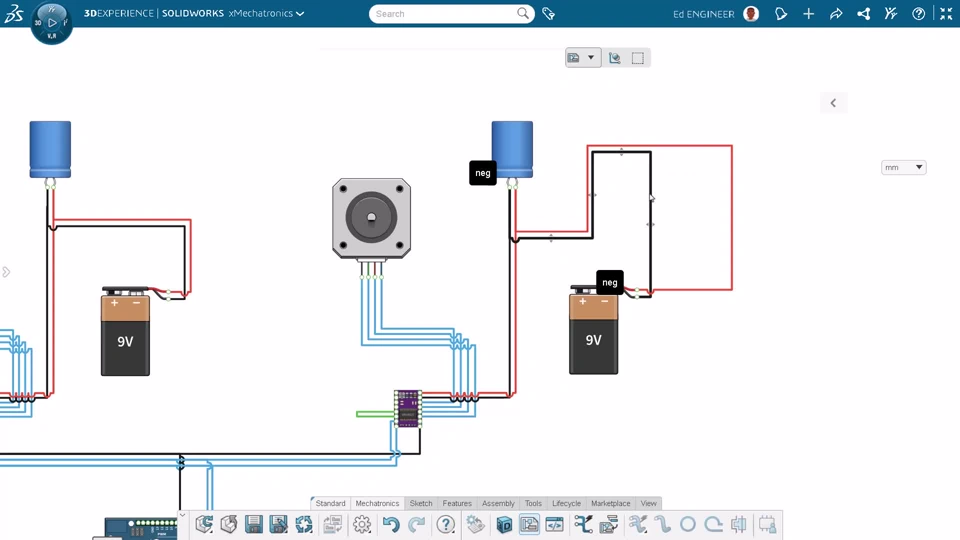Open the tools and communities icon
This screenshot has height=540, width=960.
[x=891, y=13]
